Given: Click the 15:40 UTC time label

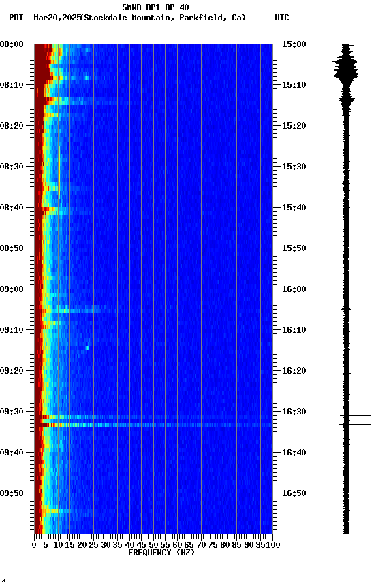Looking at the screenshot, I should coord(294,208).
